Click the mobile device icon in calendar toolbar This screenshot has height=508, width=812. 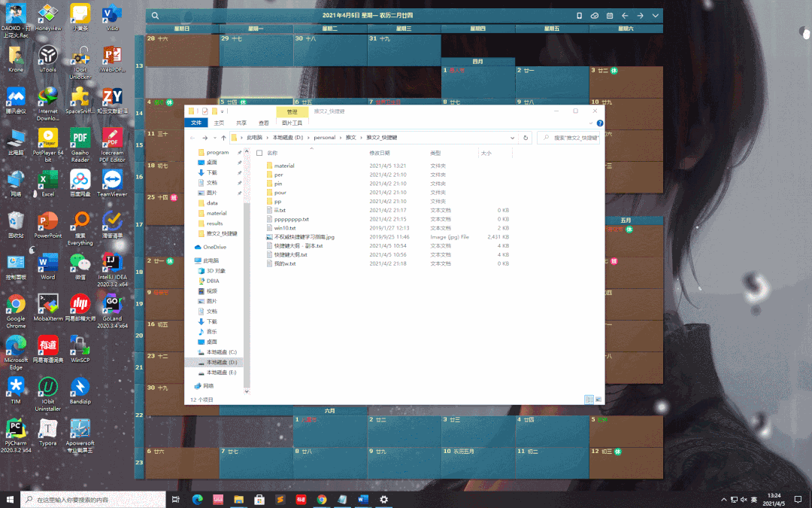[x=579, y=15]
